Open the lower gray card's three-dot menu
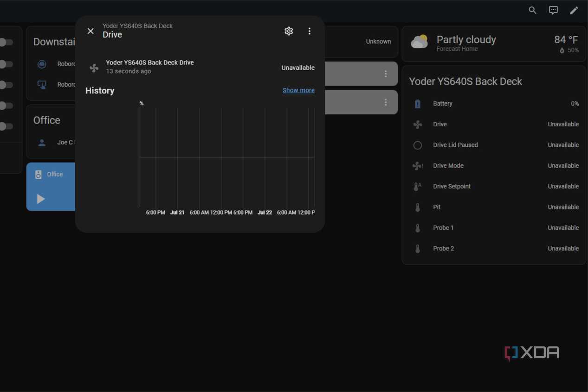The width and height of the screenshot is (588, 392). [x=386, y=102]
